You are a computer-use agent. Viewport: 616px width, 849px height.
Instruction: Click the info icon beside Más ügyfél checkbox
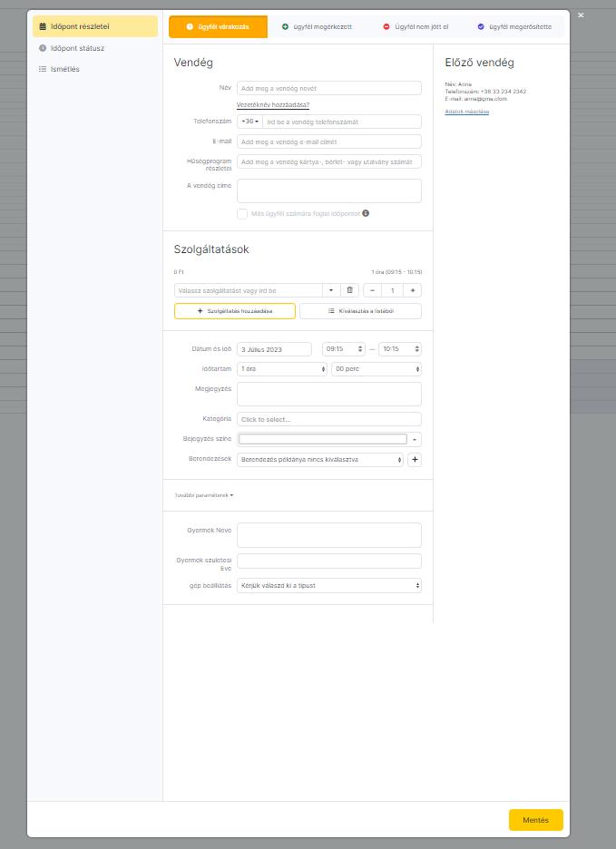[x=366, y=213]
